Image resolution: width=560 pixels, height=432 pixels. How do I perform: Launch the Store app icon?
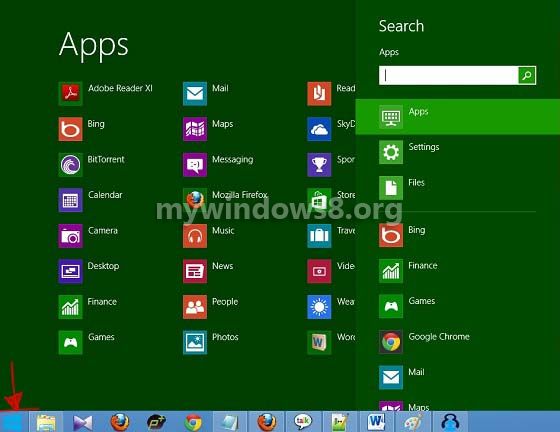(319, 200)
